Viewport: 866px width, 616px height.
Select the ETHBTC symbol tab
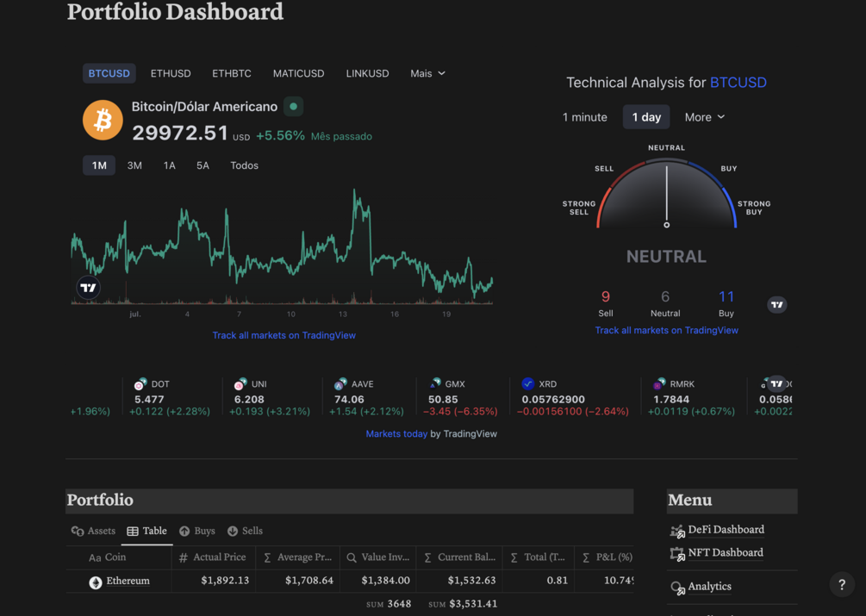click(x=232, y=73)
